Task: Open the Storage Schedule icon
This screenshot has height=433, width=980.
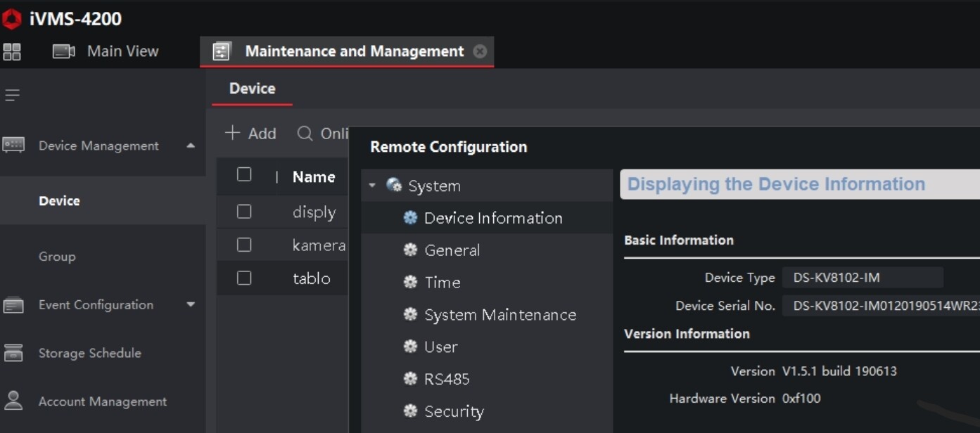Action: (x=13, y=353)
